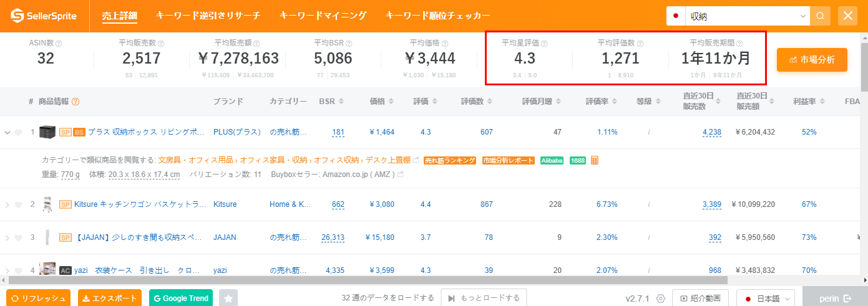Image resolution: width=868 pixels, height=306 pixels.
Task: Expand the Kitsure product row details
Action: 7,204
